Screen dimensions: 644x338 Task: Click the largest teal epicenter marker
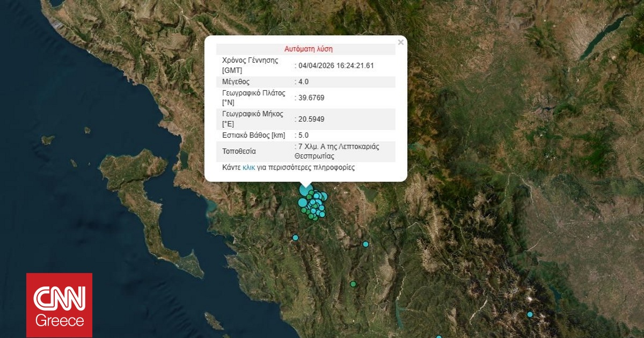305,190
